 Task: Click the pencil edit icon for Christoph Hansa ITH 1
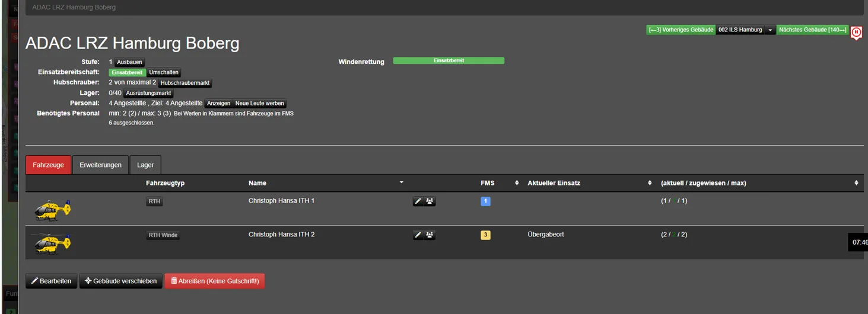click(x=418, y=201)
